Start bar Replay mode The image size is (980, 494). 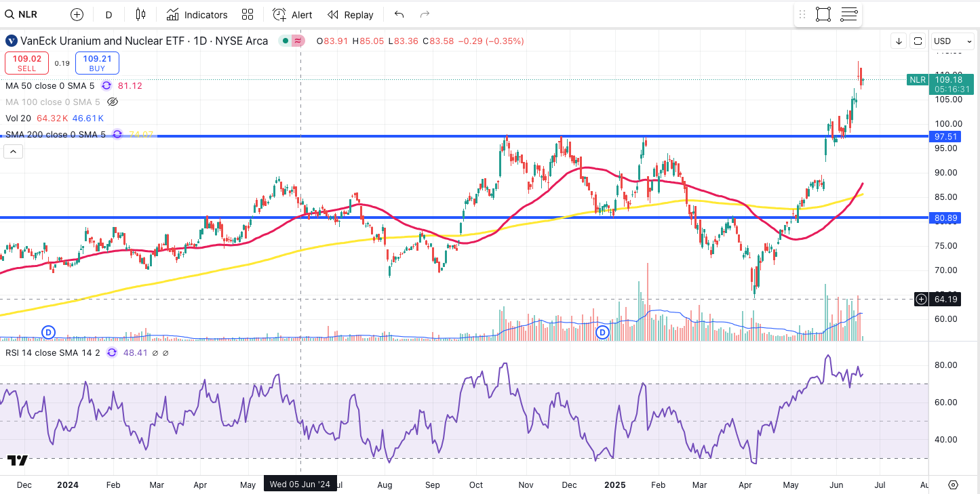point(350,14)
